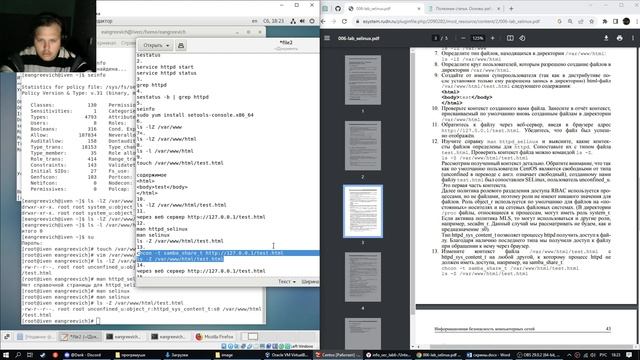Click the 125% zoom level field
The width and height of the screenshot is (640, 360).
[478, 38]
